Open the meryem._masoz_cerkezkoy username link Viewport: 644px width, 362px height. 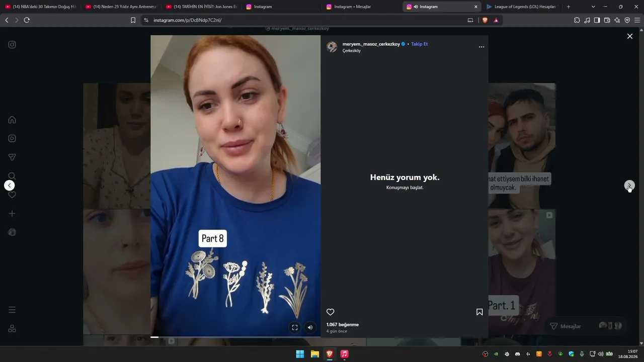click(371, 44)
